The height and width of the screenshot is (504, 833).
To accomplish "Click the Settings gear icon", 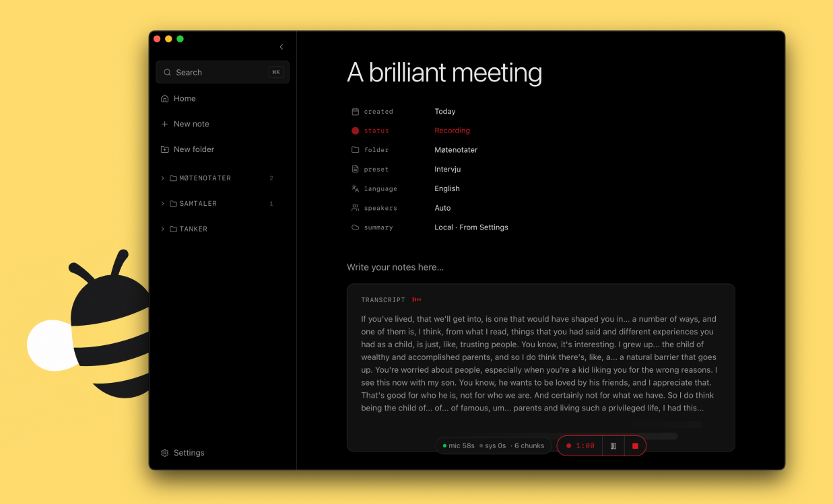I will (165, 453).
